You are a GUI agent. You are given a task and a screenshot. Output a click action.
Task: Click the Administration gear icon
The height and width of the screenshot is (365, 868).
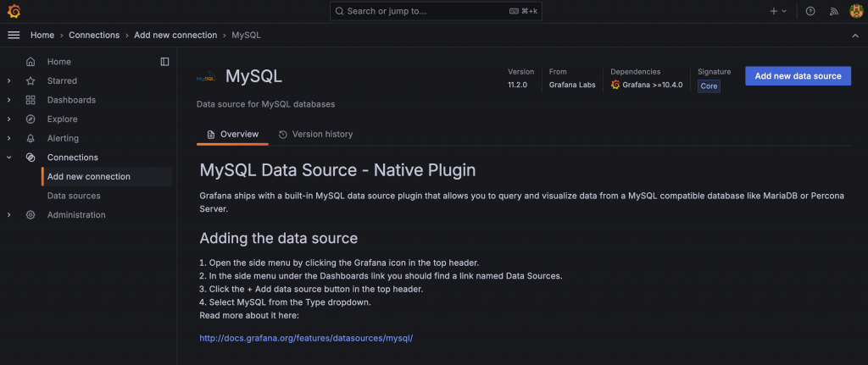[31, 215]
